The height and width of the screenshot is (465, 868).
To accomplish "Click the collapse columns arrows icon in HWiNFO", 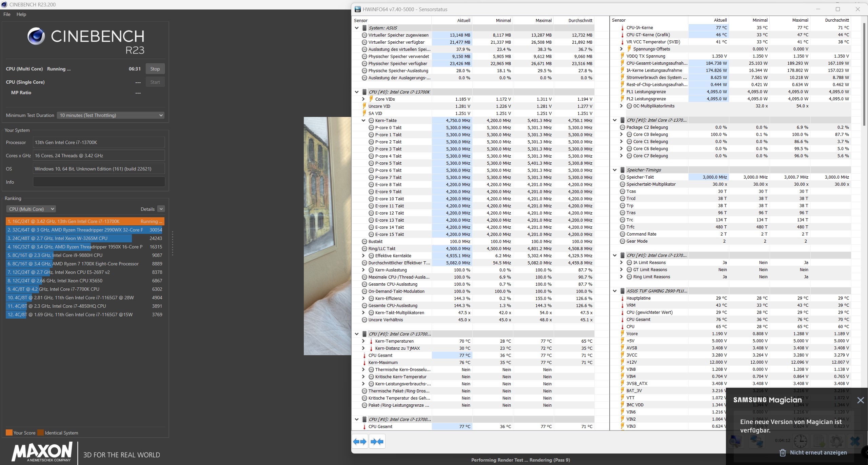I will [377, 442].
